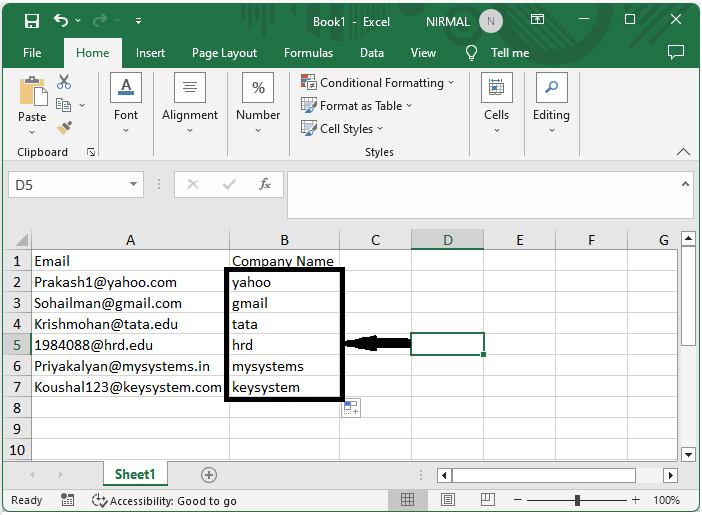This screenshot has height=515, width=702.
Task: Click the Auto Fill Options icon
Action: coord(351,407)
